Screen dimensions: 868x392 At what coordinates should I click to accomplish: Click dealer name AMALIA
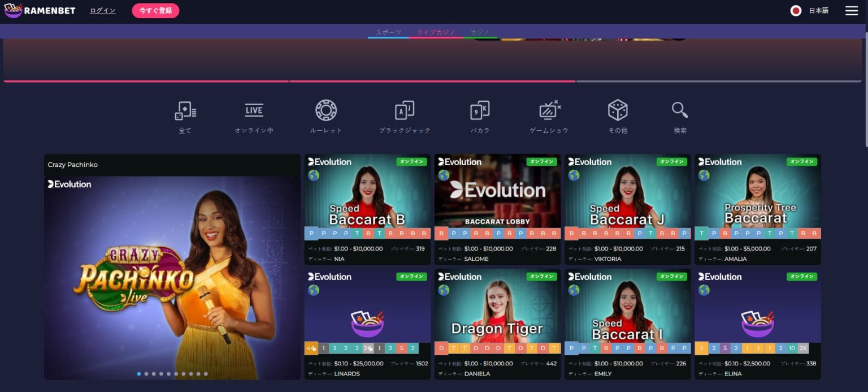coord(736,259)
